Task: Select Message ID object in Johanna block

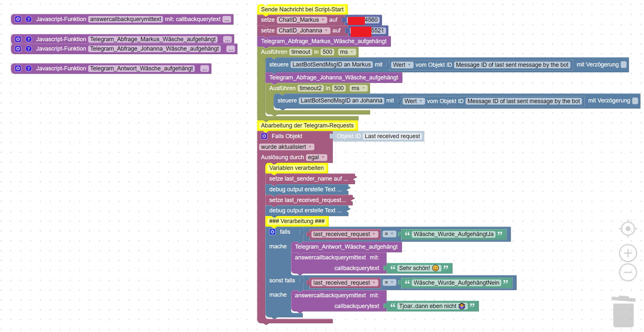Action: coord(524,101)
